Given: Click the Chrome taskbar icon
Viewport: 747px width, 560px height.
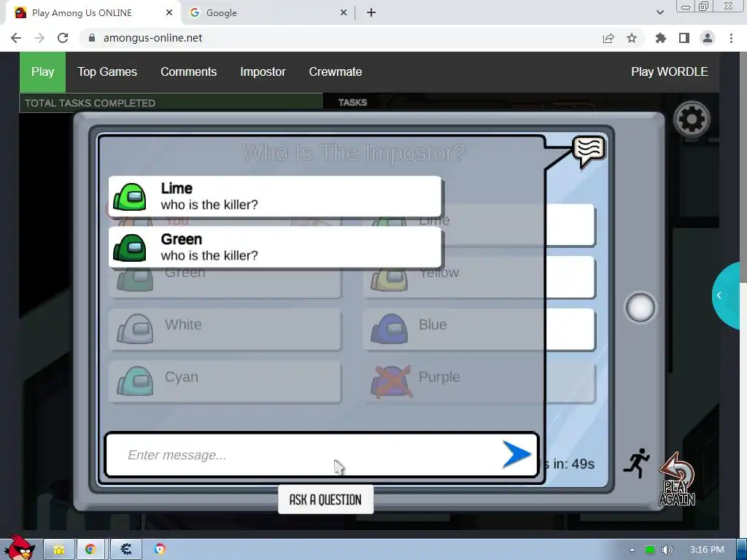Looking at the screenshot, I should pyautogui.click(x=90, y=550).
